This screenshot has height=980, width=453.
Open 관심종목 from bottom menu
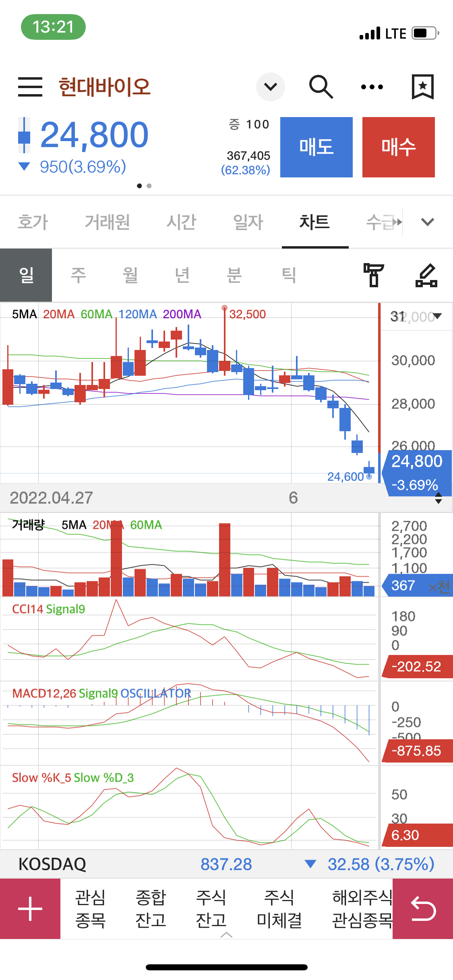[x=90, y=909]
